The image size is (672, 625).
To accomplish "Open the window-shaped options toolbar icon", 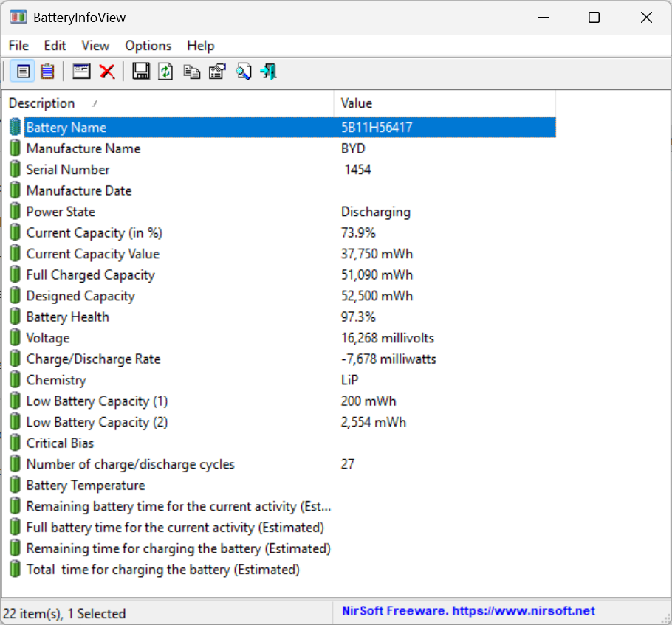I will (81, 72).
